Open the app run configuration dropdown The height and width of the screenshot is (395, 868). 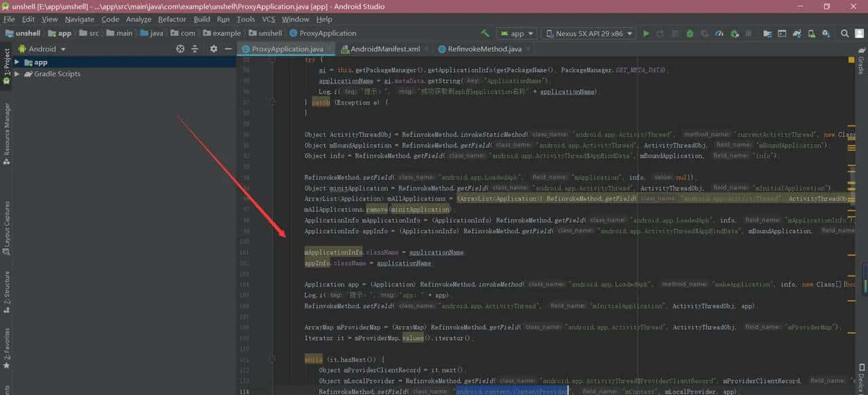point(517,33)
